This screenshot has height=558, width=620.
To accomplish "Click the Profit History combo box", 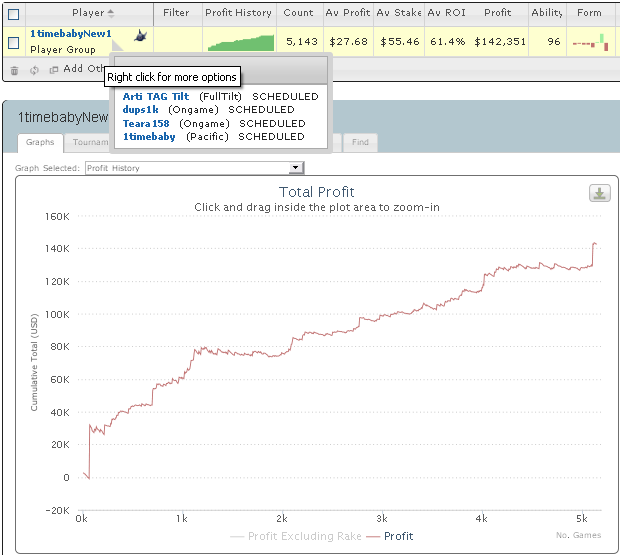I will click(x=194, y=168).
